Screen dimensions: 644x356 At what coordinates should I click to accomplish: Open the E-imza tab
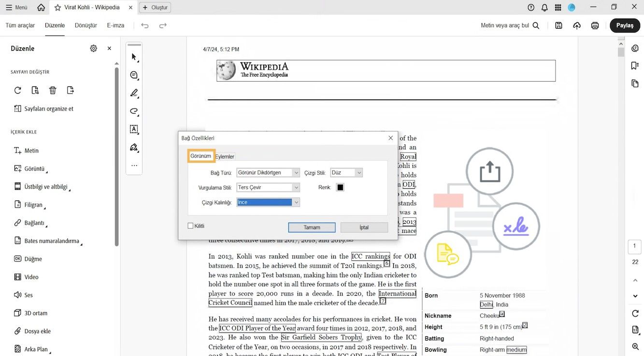pos(115,26)
